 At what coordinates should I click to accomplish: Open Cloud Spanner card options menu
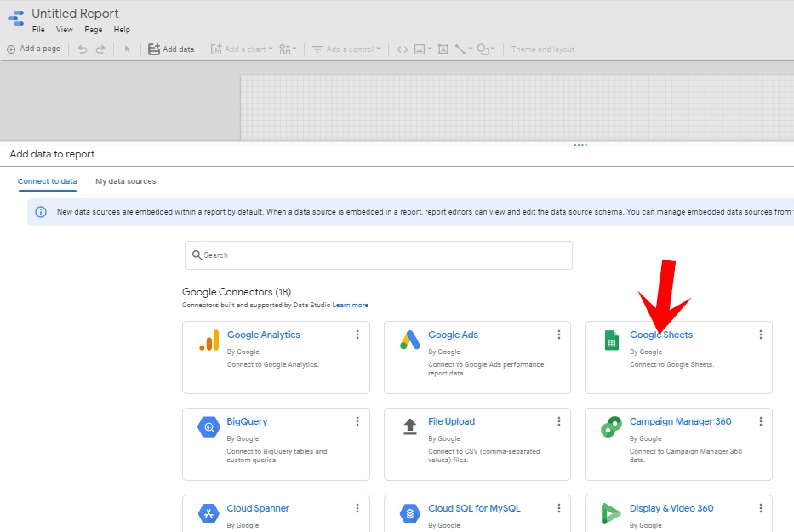[x=357, y=508]
